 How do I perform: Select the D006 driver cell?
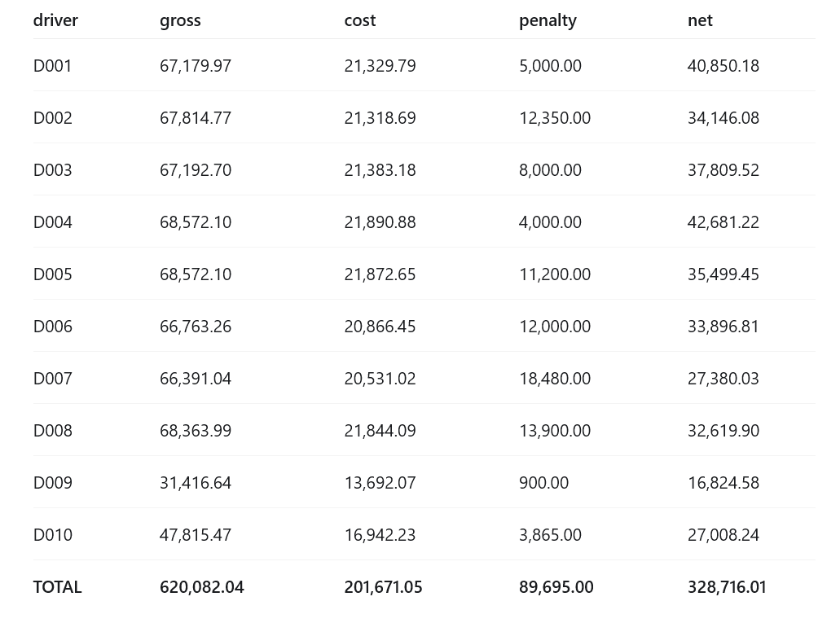[x=52, y=327]
